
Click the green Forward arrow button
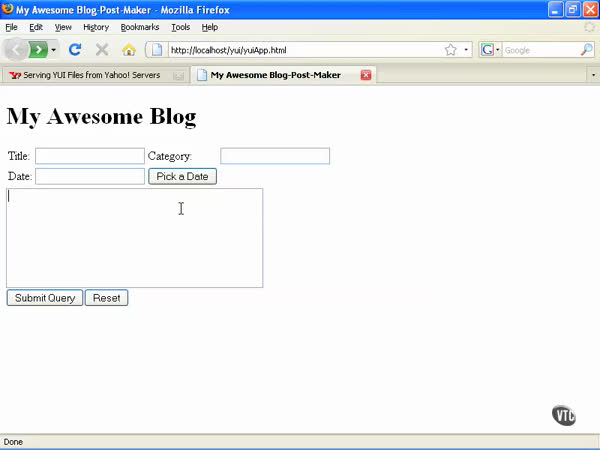pos(38,50)
